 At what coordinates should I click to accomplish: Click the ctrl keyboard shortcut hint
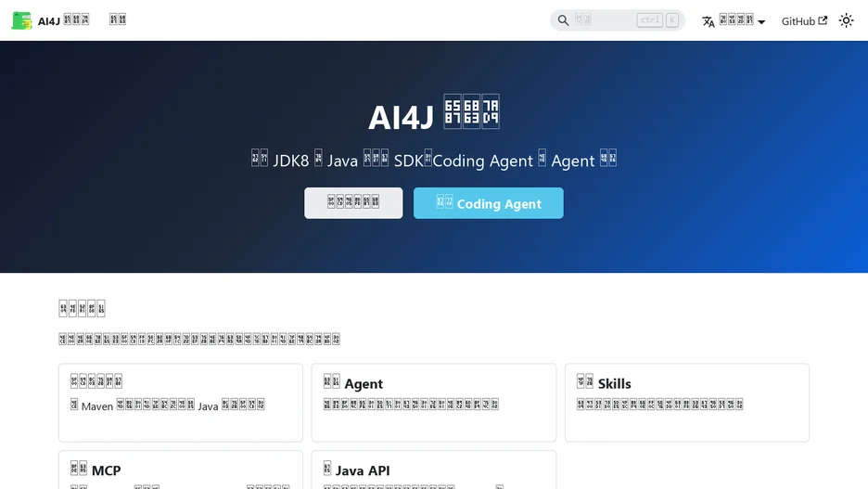click(x=650, y=20)
